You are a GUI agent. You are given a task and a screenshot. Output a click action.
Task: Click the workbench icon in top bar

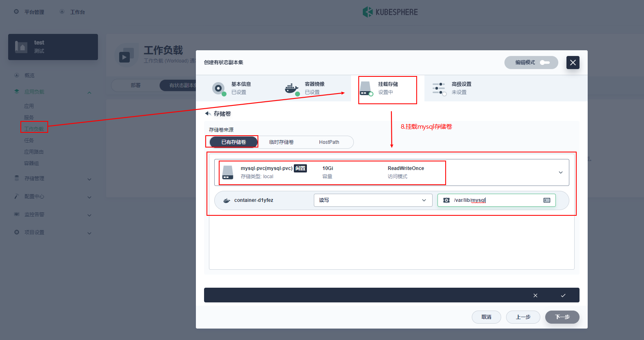62,12
